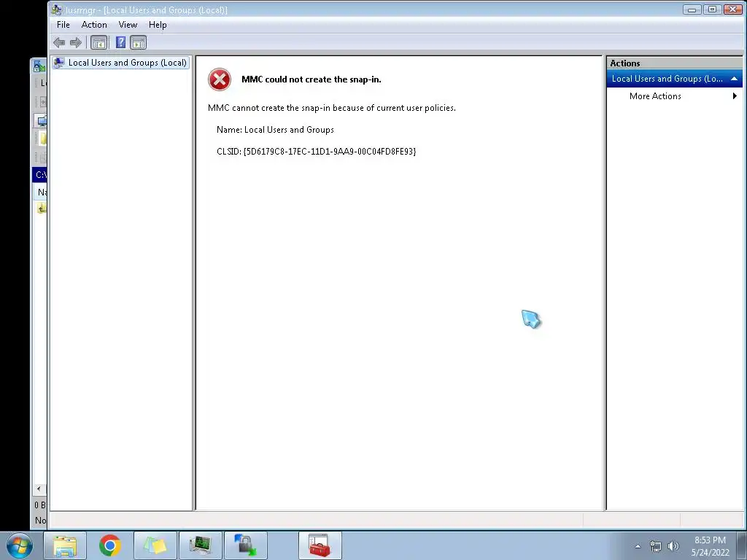Minimize the lusrmgr window
Viewport: 747px width, 560px height.
(692, 9)
